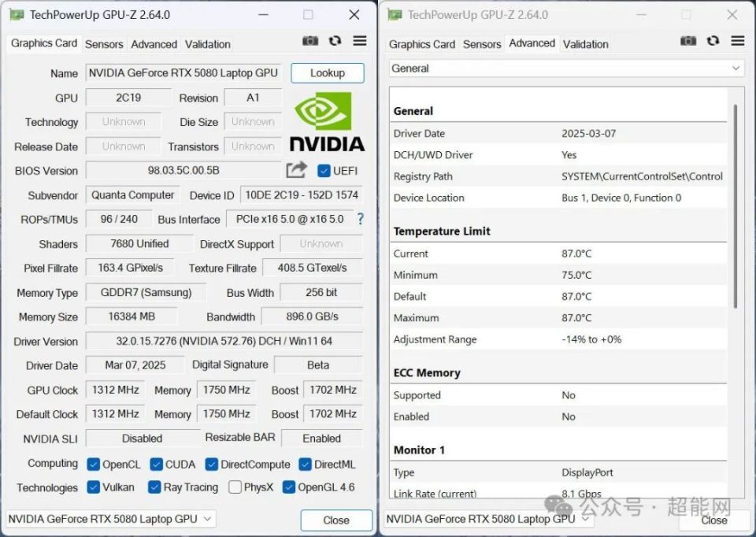This screenshot has height=537, width=756.
Task: Click the Bus Width 256 bit field
Action: pyautogui.click(x=321, y=292)
